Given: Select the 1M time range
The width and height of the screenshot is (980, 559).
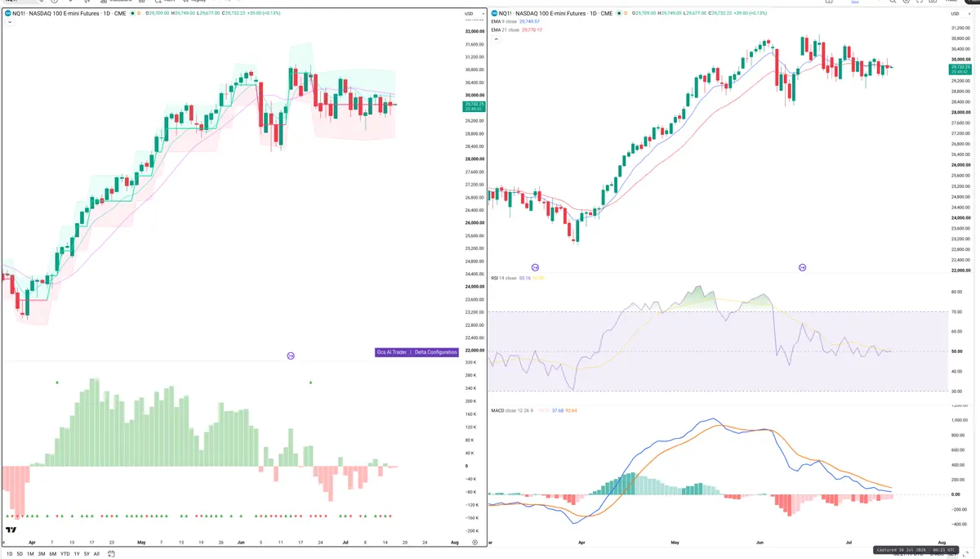Looking at the screenshot, I should coord(30,553).
